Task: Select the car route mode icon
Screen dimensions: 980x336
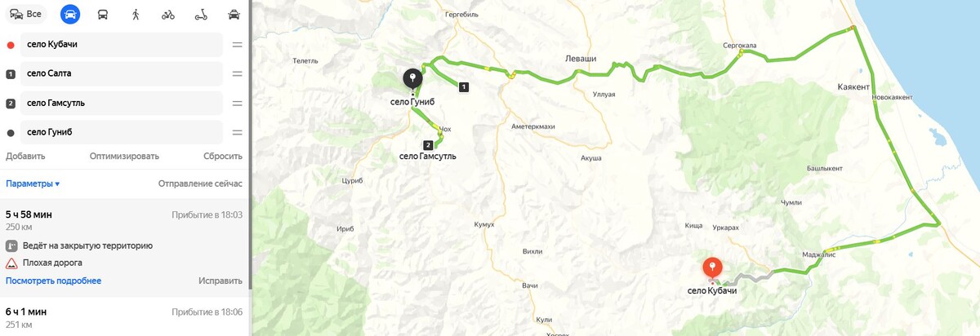Action: (70, 14)
